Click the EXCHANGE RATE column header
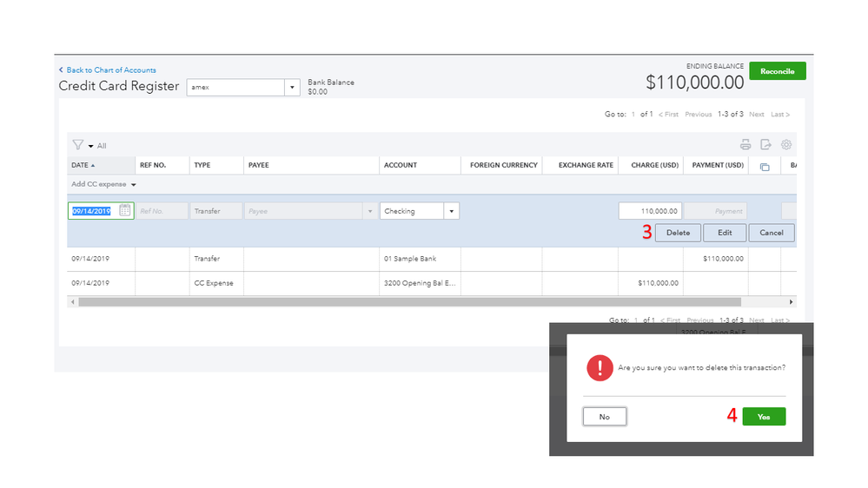The height and width of the screenshot is (488, 868). point(580,165)
